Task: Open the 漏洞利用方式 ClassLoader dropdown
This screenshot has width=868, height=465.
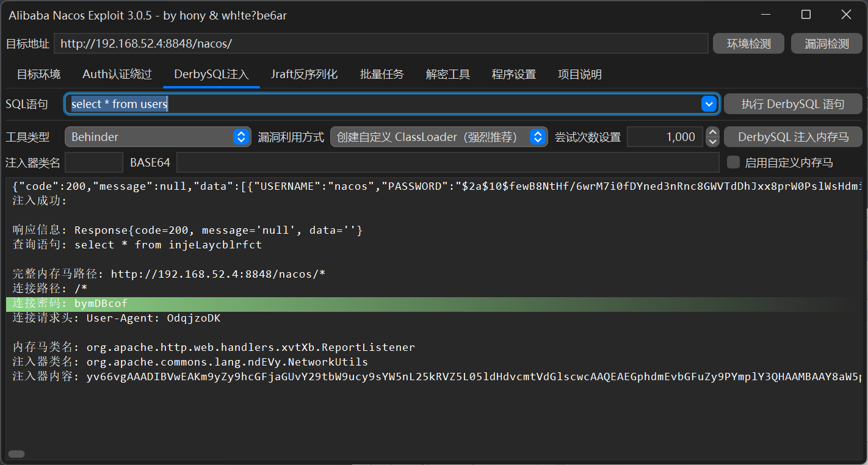Action: click(x=439, y=137)
